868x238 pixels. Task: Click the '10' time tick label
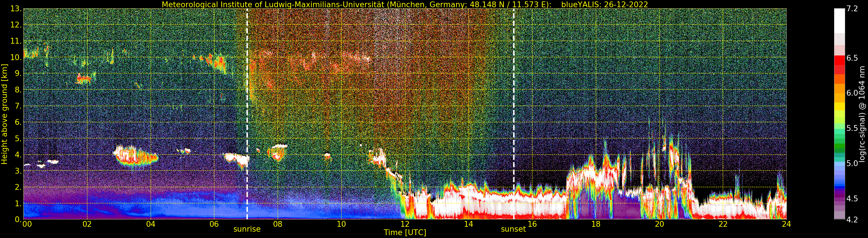point(341,224)
